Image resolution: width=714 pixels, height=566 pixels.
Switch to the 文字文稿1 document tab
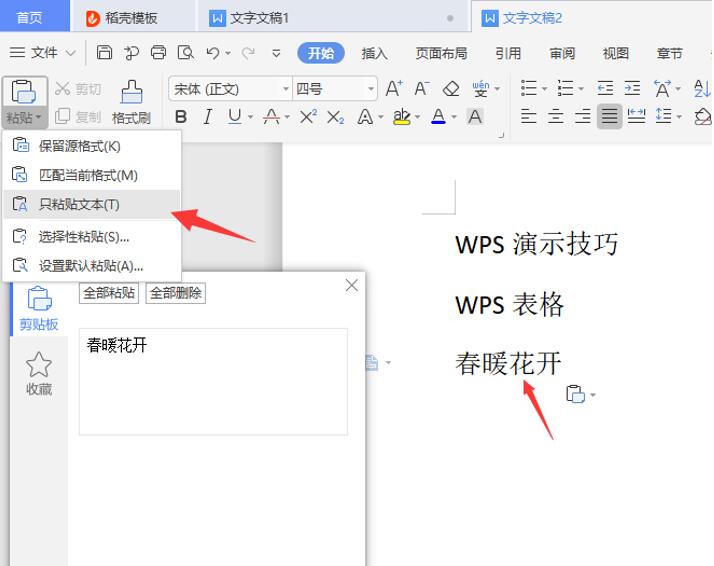point(332,18)
